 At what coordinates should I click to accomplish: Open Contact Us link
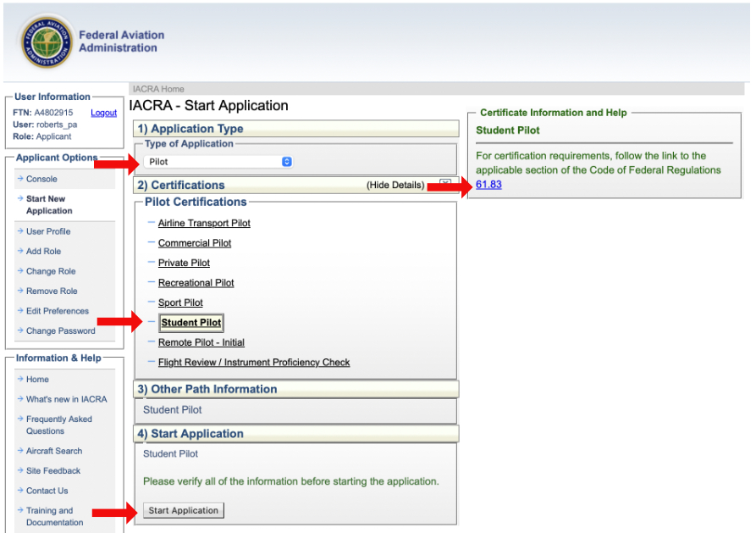(x=47, y=491)
